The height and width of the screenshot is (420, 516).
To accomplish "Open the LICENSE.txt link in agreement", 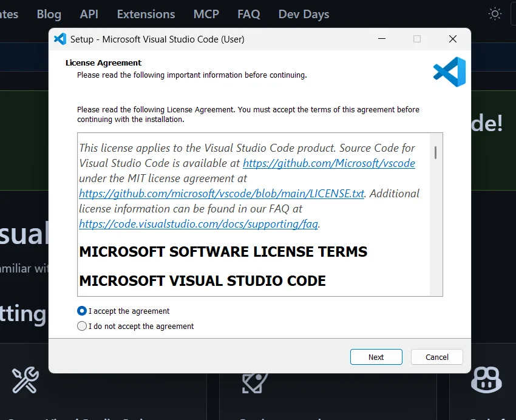I will (222, 194).
